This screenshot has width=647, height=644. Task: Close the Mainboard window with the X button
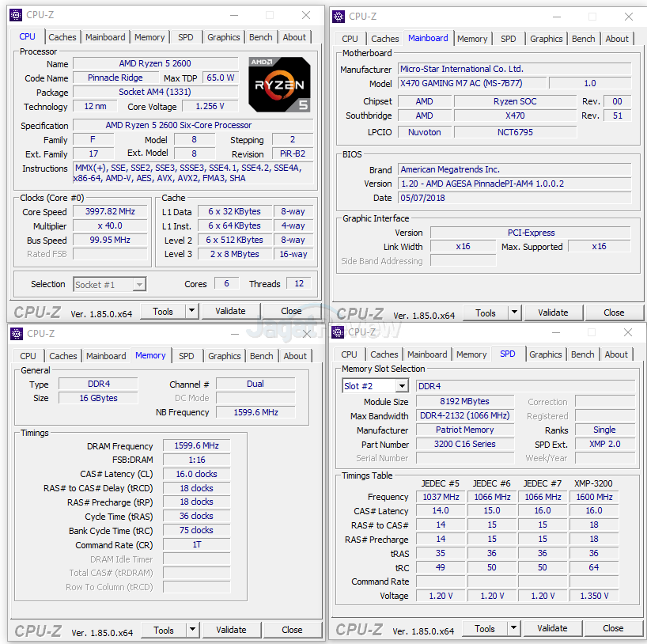(628, 17)
